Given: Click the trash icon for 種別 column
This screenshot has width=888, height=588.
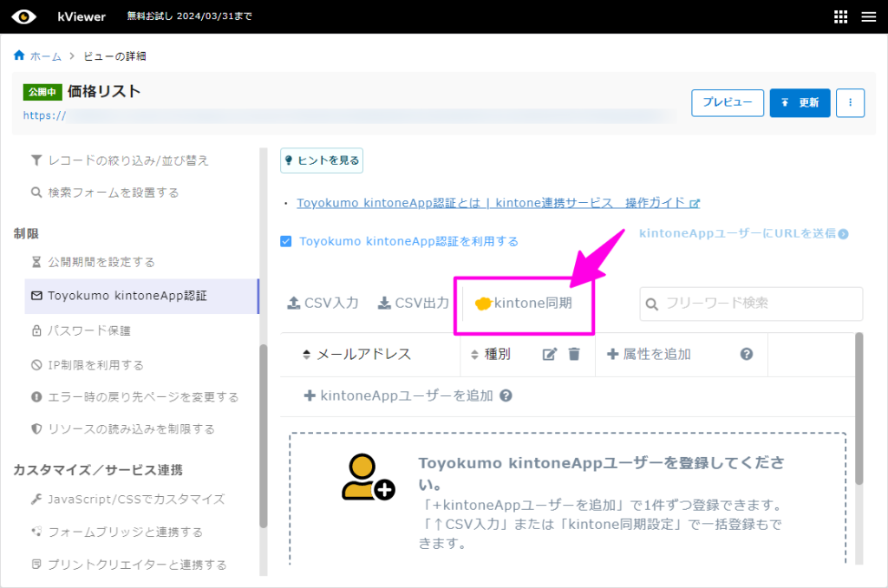Looking at the screenshot, I should click(574, 354).
